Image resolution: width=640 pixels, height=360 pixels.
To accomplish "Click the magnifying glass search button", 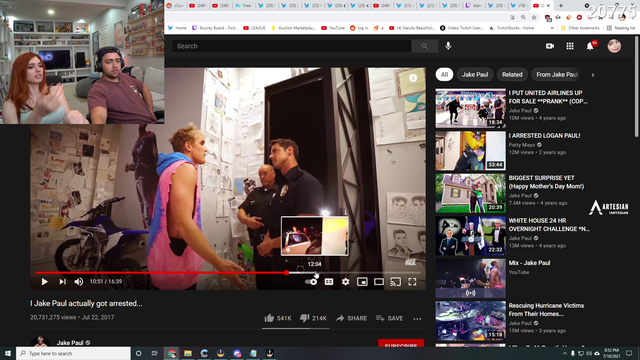I will pos(424,46).
